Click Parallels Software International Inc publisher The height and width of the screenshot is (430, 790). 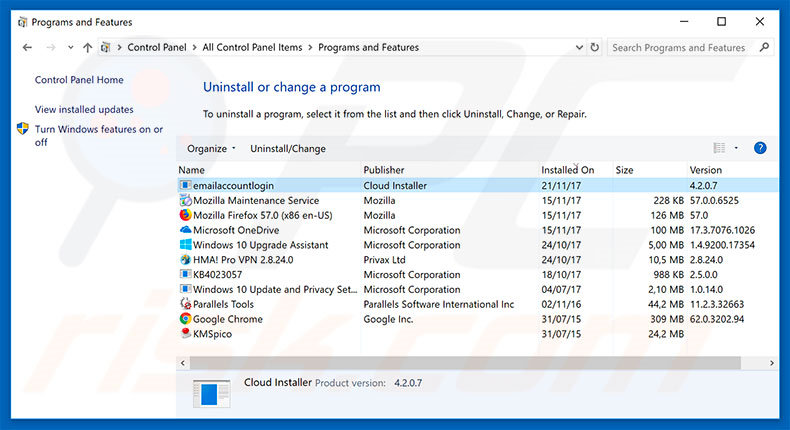click(439, 304)
